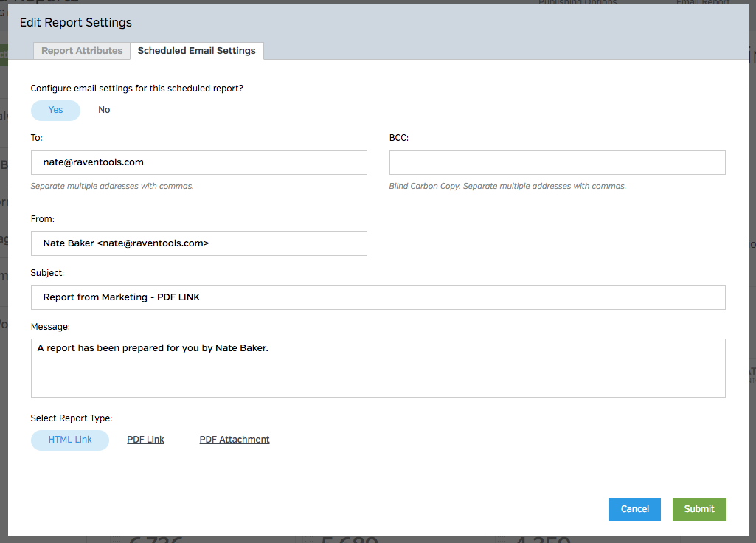Click the "From:" field label
756x543 pixels.
pos(43,219)
